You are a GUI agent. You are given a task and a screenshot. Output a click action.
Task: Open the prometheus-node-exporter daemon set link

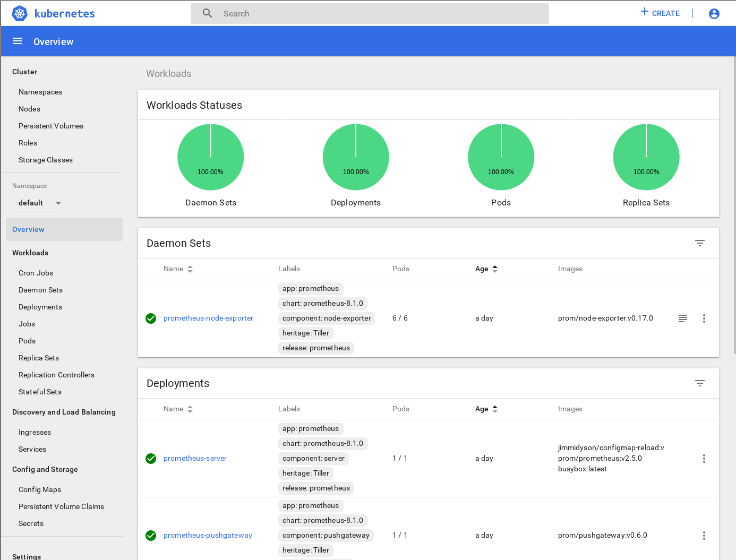[x=208, y=318]
